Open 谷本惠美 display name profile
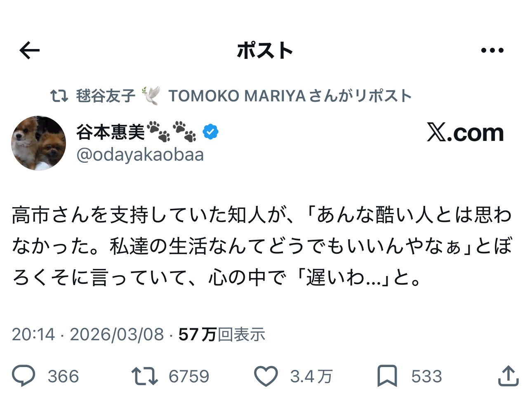This screenshot has height=414, width=532. (x=111, y=132)
